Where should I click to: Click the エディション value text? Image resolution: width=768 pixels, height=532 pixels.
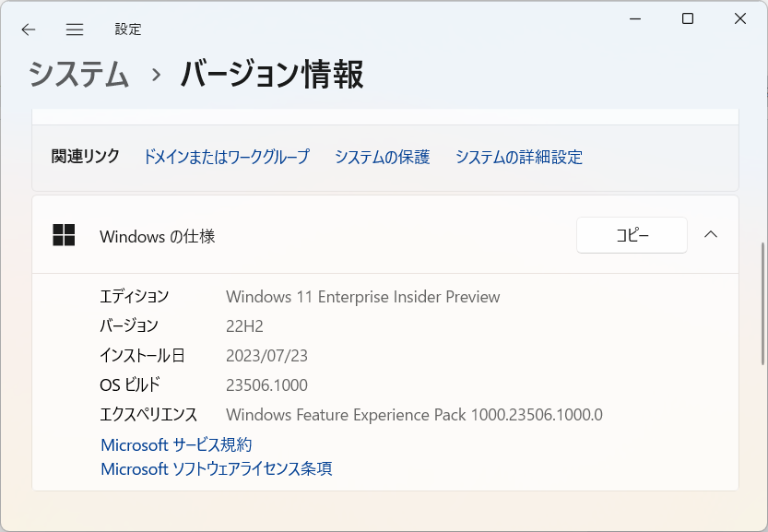[363, 297]
